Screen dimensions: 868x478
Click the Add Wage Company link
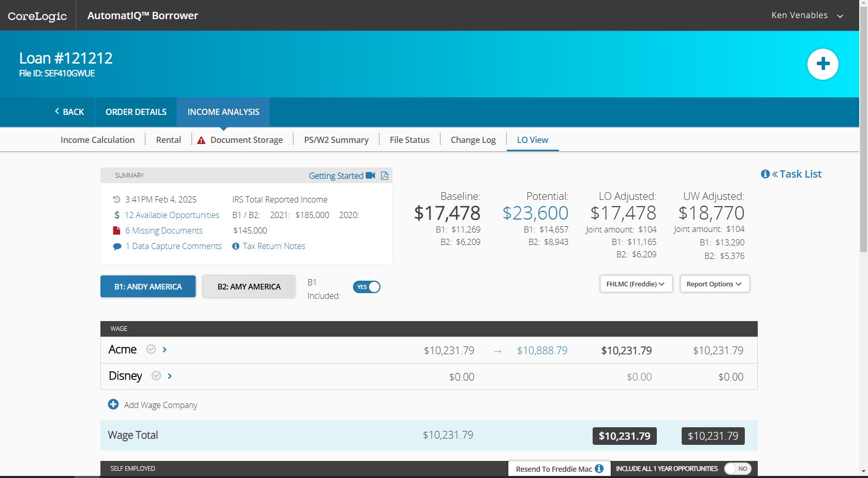(160, 405)
